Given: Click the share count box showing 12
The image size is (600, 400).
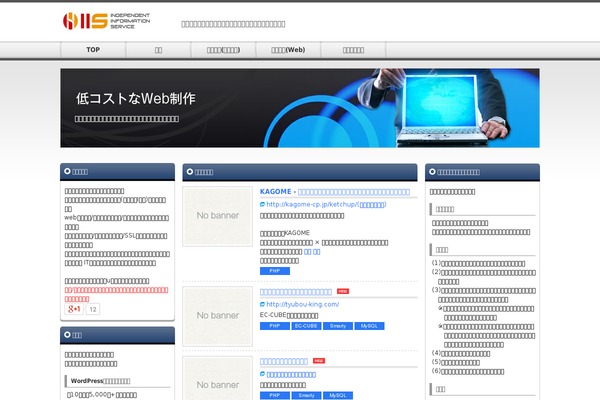Looking at the screenshot, I should 93,309.
